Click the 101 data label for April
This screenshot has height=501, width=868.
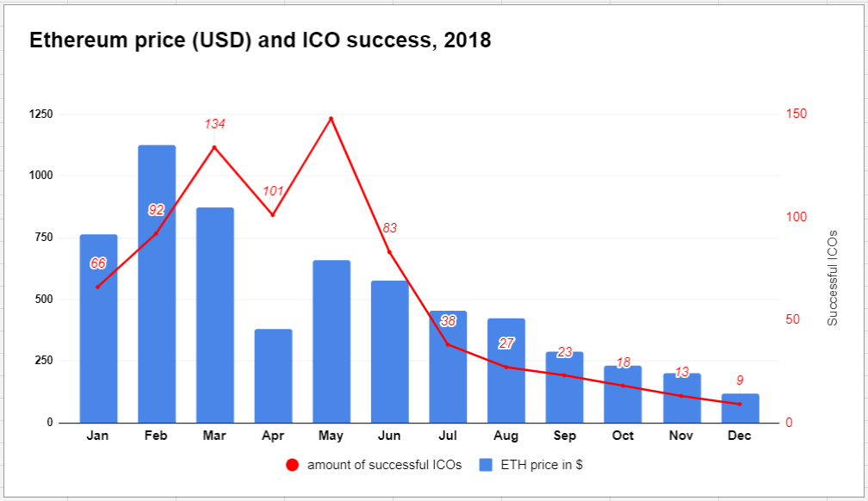tap(273, 191)
